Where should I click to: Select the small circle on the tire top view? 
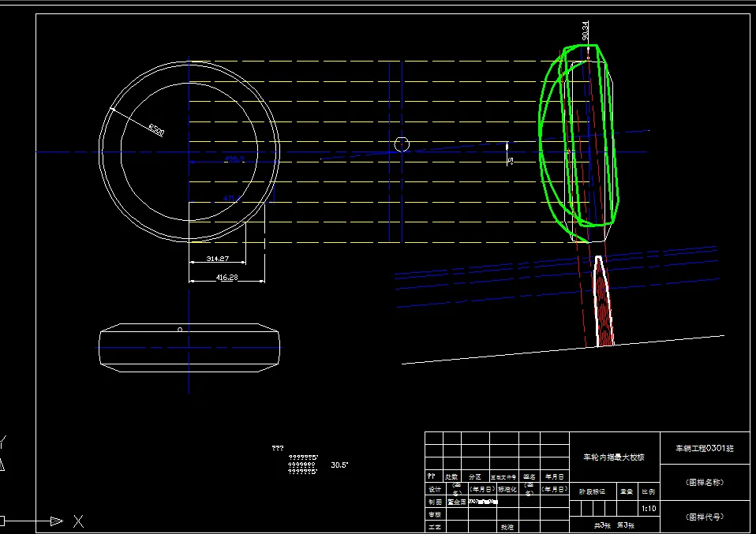point(180,330)
